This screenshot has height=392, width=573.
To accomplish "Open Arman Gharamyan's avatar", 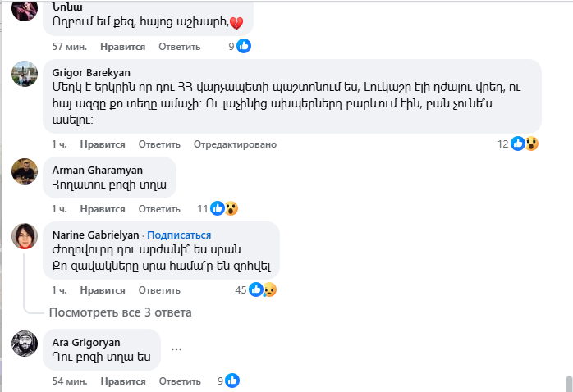I will pyautogui.click(x=25, y=171).
